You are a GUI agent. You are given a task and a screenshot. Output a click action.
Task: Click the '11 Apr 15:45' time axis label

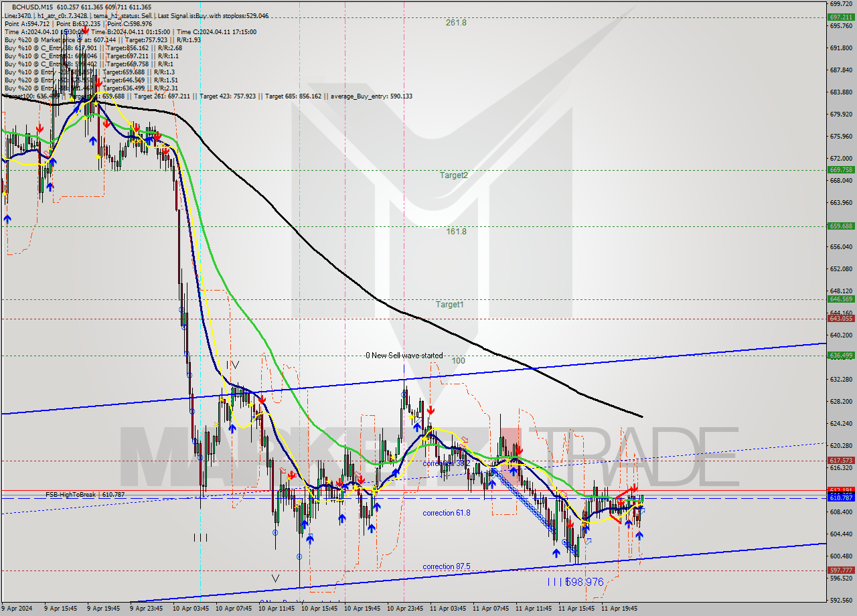point(576,609)
